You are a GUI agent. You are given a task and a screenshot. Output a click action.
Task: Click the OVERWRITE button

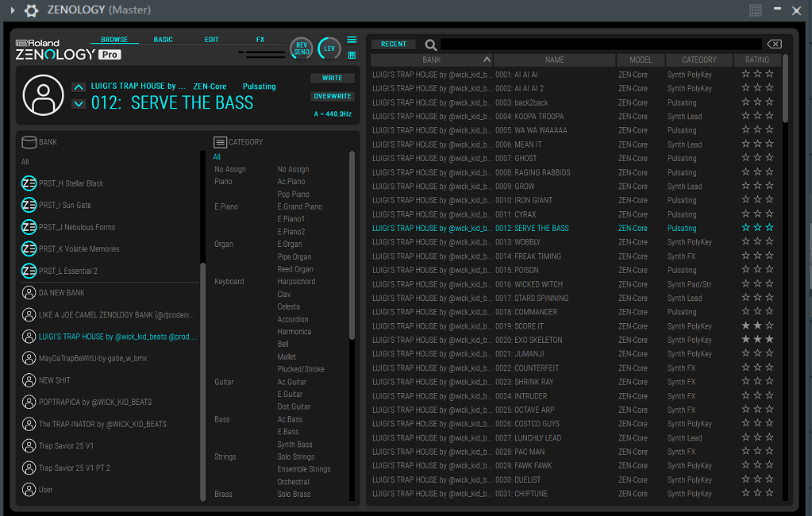click(333, 96)
